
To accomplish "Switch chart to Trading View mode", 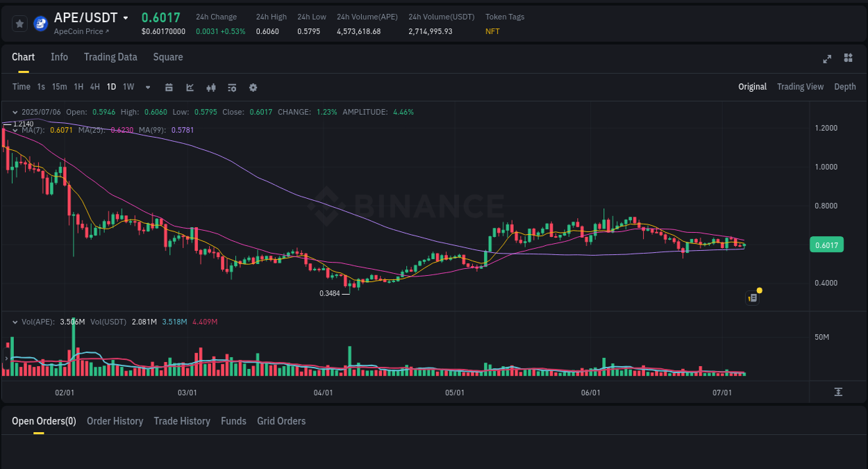I will [800, 87].
